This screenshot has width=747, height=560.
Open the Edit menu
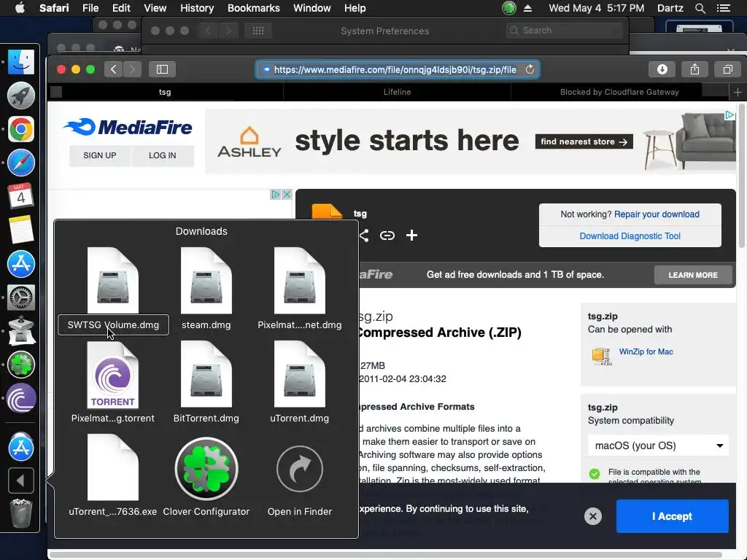(x=121, y=8)
